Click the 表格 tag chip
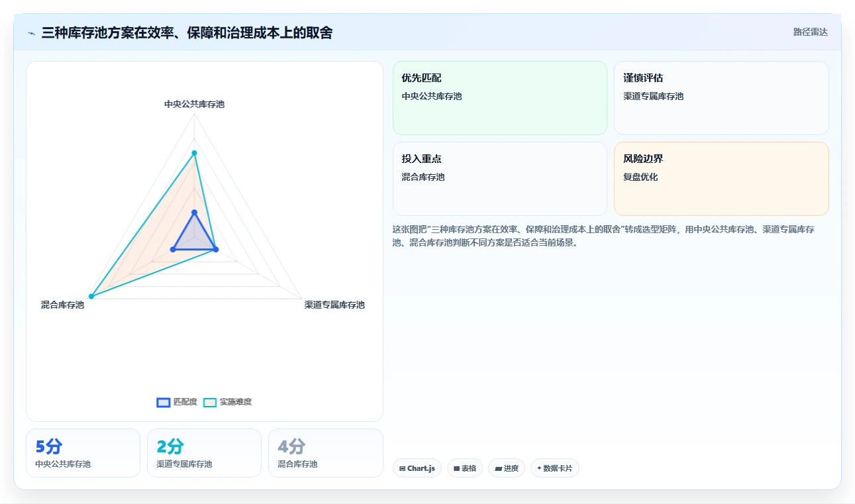The image size is (855, 504). pyautogui.click(x=465, y=468)
